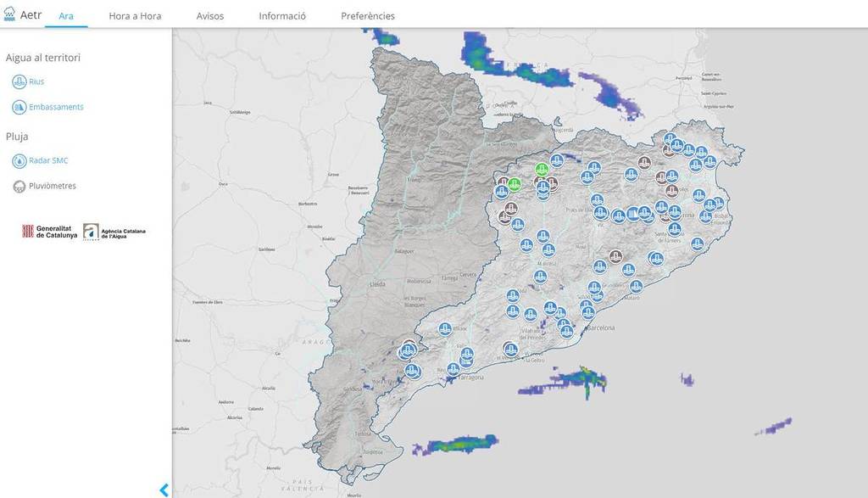Click a brown station marker near Vic
Image resolution: width=868 pixels, height=498 pixels.
click(615, 258)
